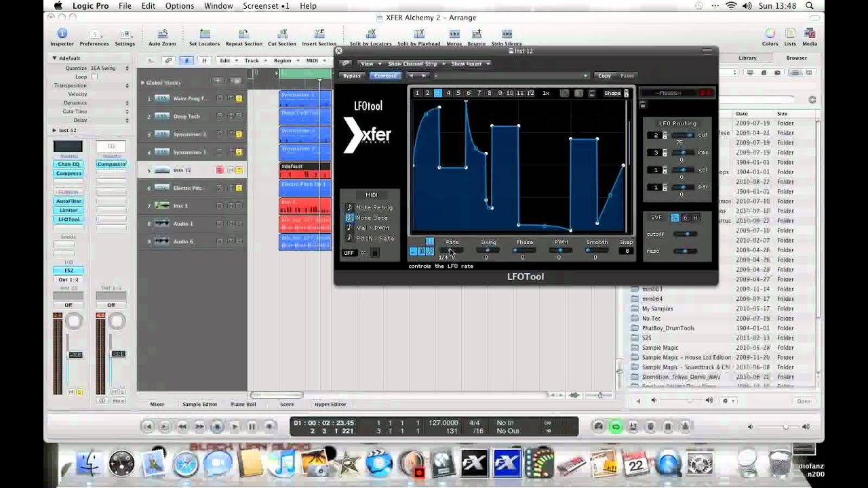Open the Show Channel Strip dropdown
This screenshot has width=868, height=488.
pyautogui.click(x=415, y=63)
